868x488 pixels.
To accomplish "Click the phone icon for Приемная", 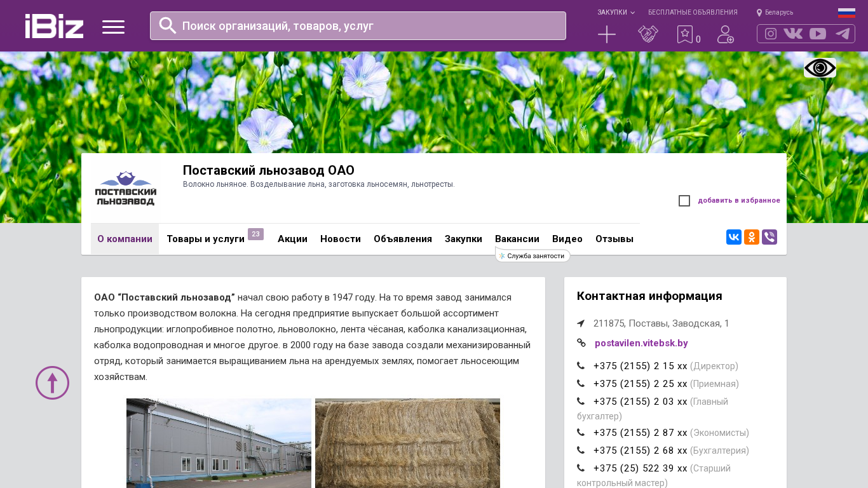I will pyautogui.click(x=581, y=384).
